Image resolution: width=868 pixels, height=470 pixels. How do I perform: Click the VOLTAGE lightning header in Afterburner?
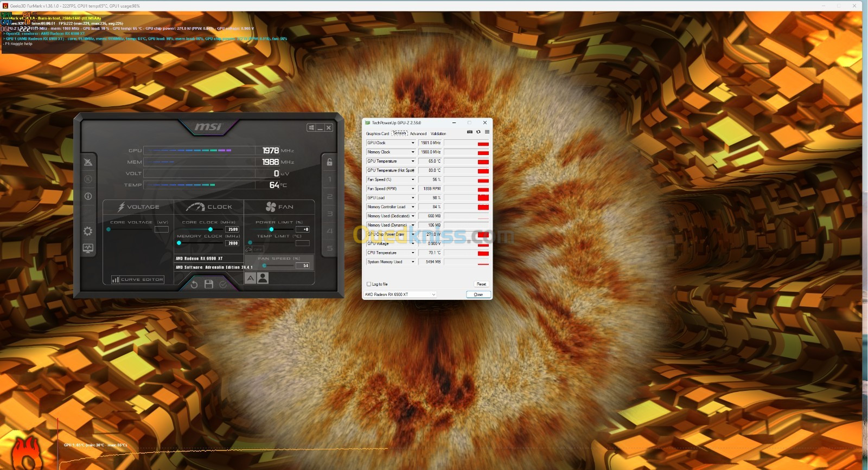(139, 207)
